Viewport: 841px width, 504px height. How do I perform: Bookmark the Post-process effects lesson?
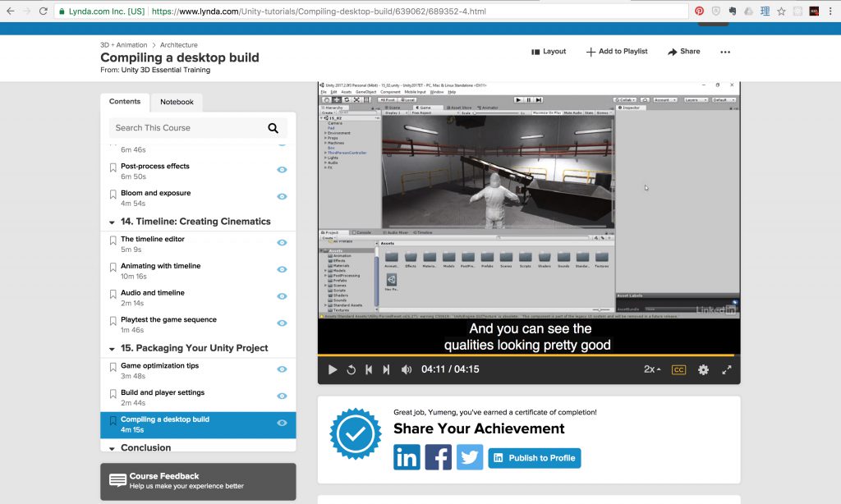113,167
